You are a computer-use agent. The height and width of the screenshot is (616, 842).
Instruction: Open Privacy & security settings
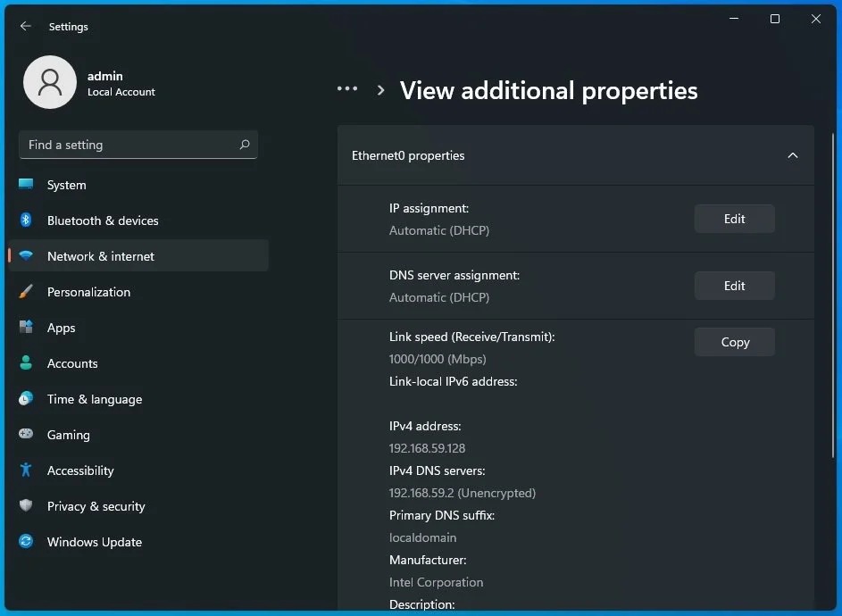[138, 505]
